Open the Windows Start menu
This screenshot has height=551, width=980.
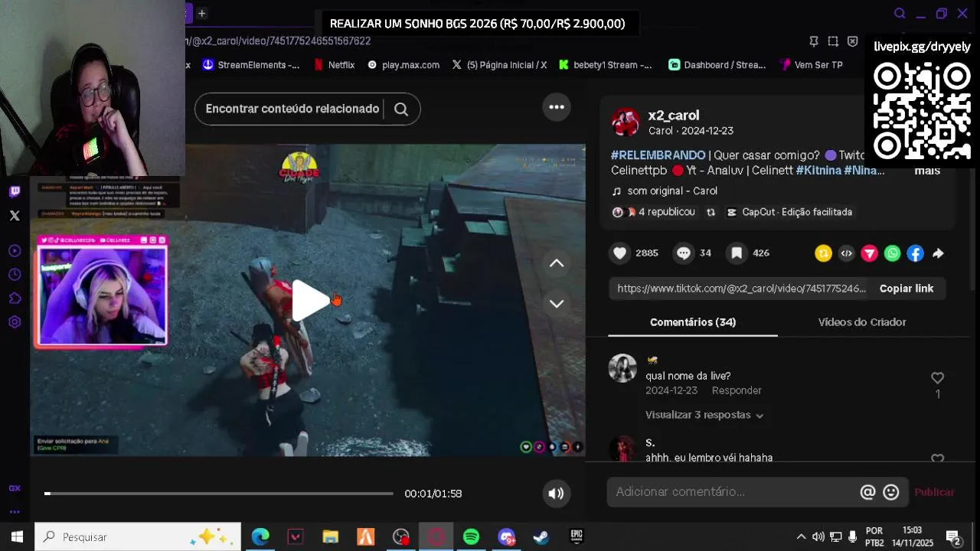pos(17,537)
